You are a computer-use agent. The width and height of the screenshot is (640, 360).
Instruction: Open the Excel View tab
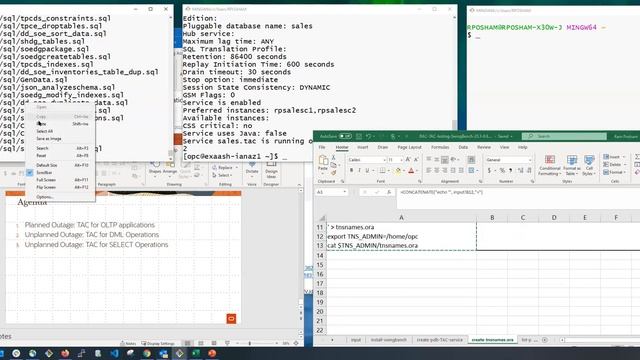coord(504,147)
